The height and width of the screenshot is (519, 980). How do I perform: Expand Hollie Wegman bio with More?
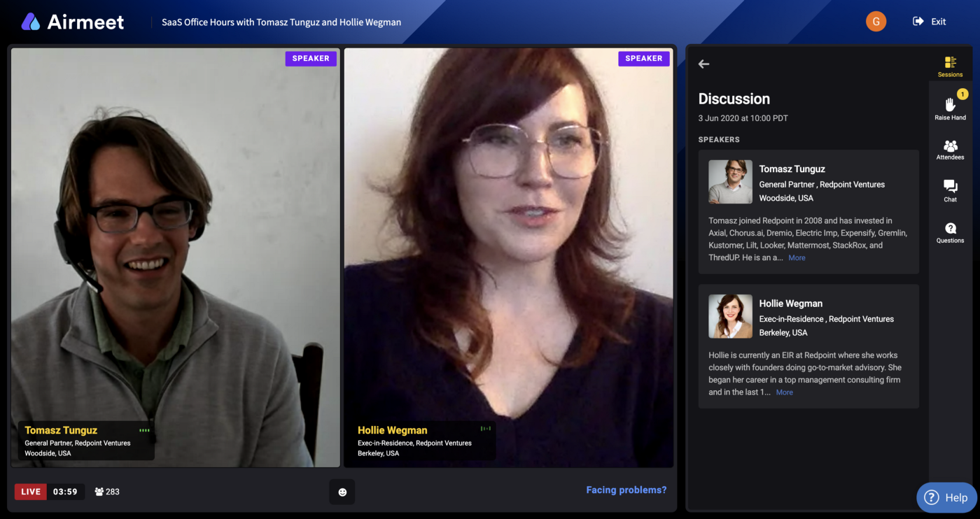[784, 392]
